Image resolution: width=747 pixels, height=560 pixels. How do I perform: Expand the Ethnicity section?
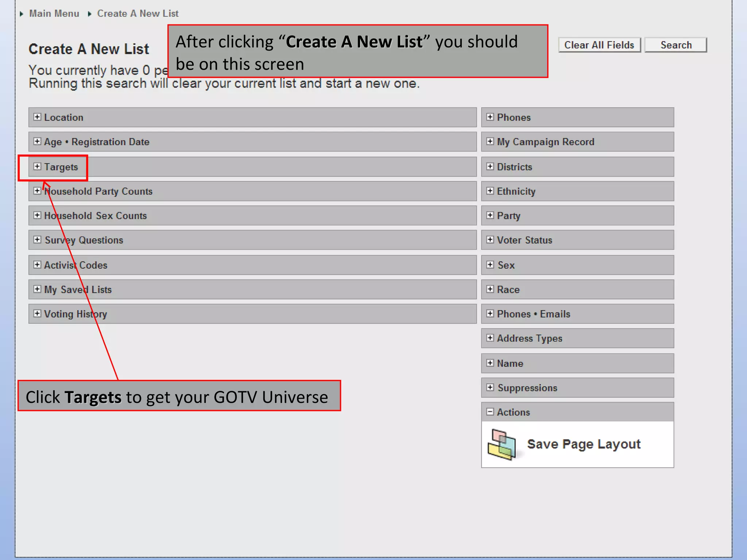coord(490,191)
